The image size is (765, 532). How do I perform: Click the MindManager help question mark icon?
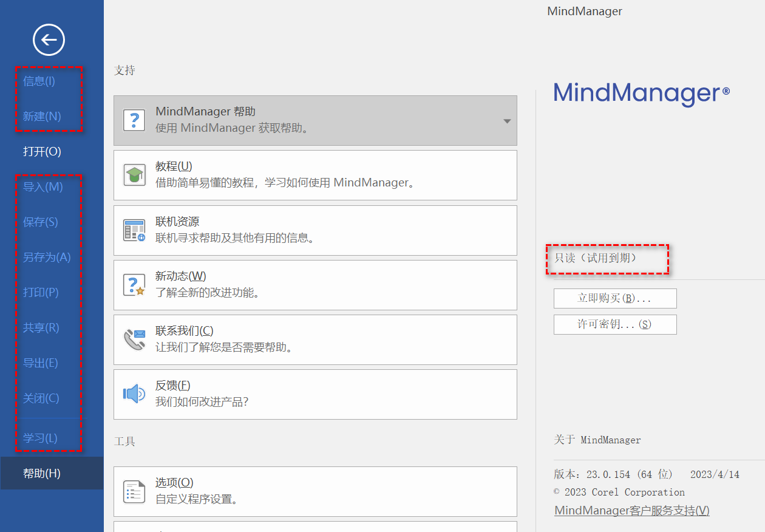(134, 120)
